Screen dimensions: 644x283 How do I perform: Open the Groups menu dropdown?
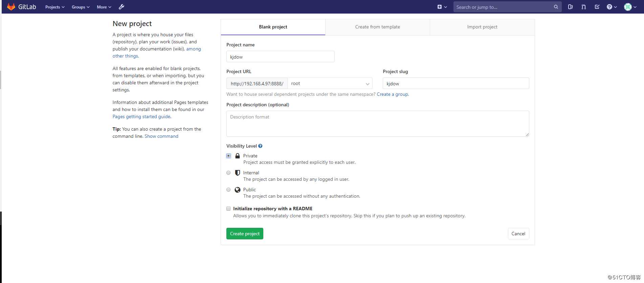81,7
